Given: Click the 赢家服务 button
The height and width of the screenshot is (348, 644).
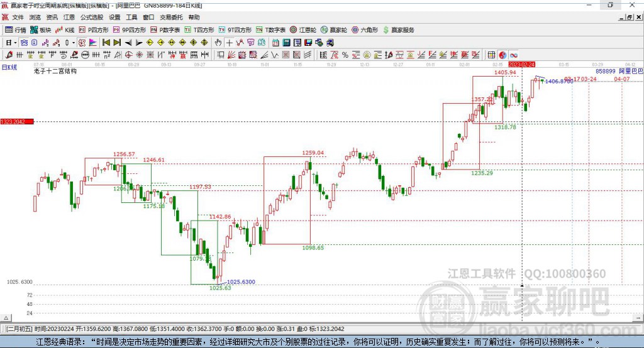Looking at the screenshot, I should coord(399,30).
